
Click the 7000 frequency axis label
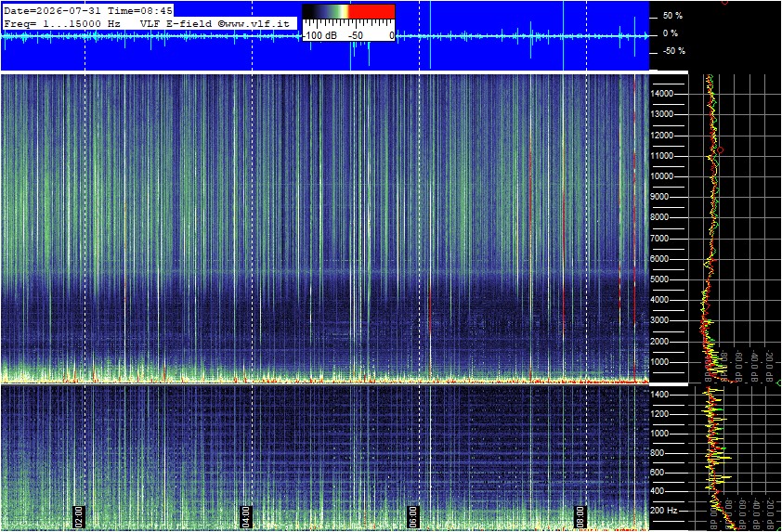[659, 239]
